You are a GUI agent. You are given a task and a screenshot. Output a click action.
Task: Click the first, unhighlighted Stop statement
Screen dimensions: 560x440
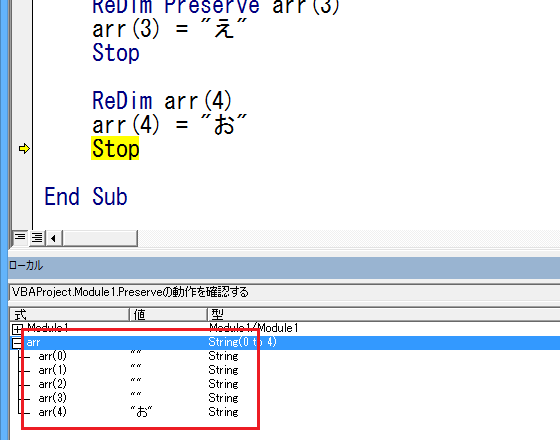tap(116, 52)
